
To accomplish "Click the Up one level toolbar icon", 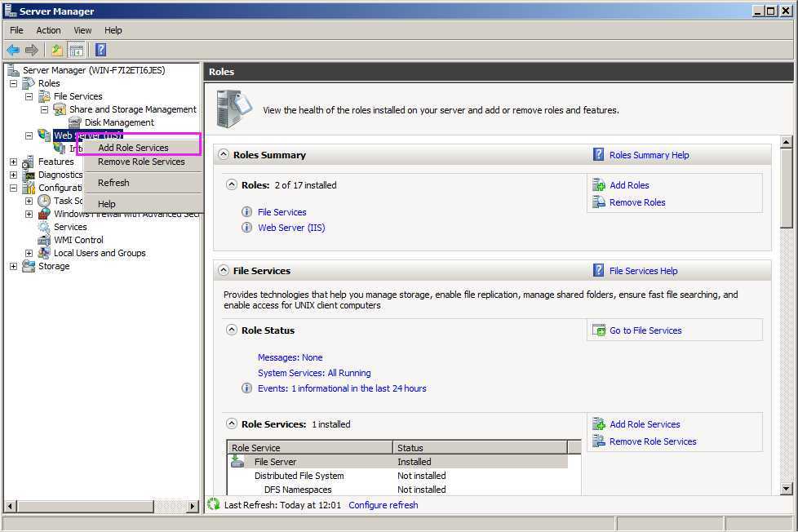I will (57, 50).
